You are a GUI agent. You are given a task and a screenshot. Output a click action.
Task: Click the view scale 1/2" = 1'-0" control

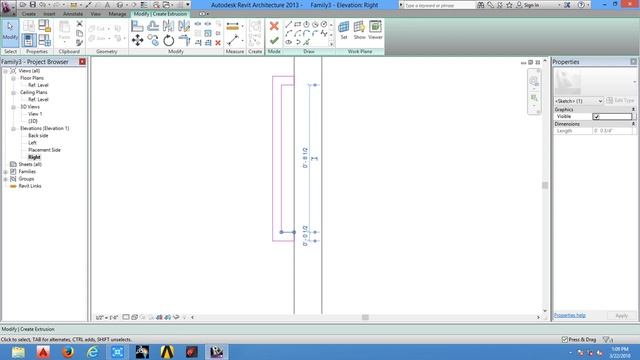click(107, 317)
